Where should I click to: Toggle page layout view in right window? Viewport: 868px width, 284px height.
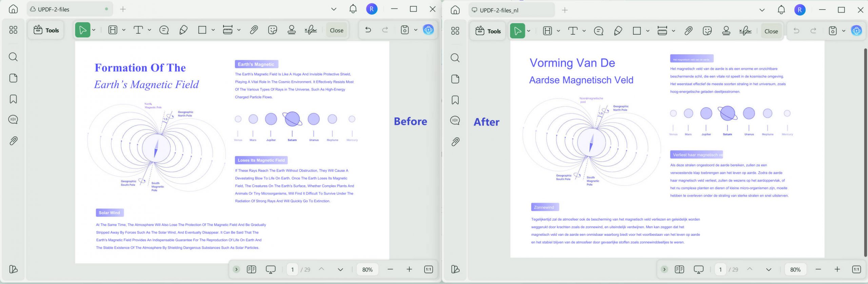(679, 269)
